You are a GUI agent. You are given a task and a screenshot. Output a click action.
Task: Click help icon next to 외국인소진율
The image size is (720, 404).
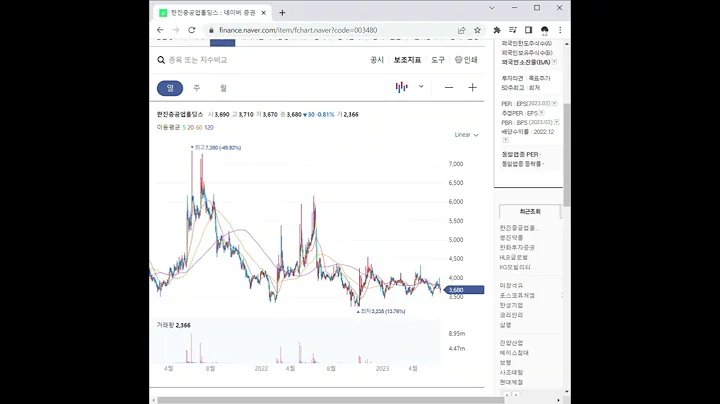[555, 62]
